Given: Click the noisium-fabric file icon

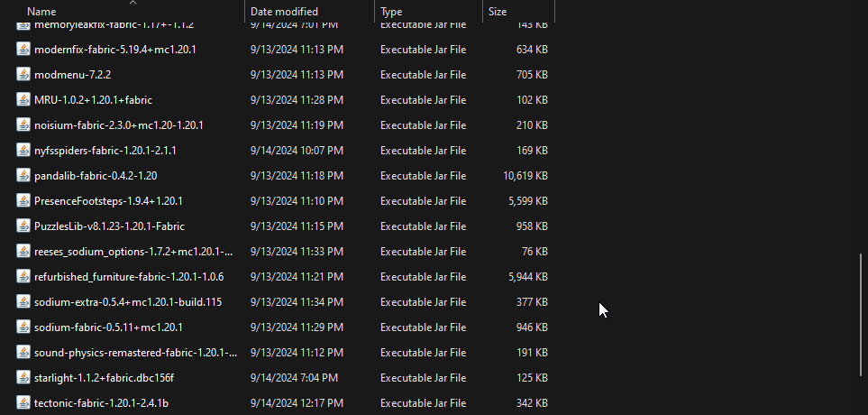Looking at the screenshot, I should pos(23,125).
